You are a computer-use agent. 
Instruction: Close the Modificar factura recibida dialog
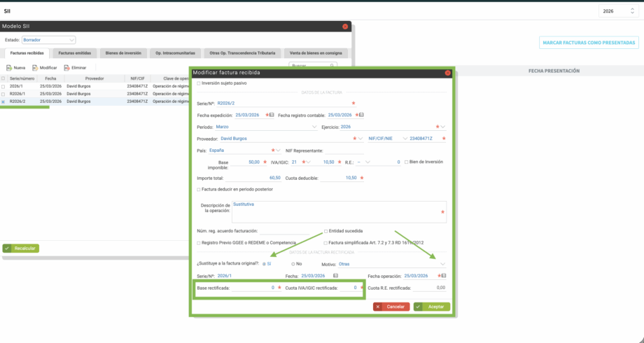point(447,73)
